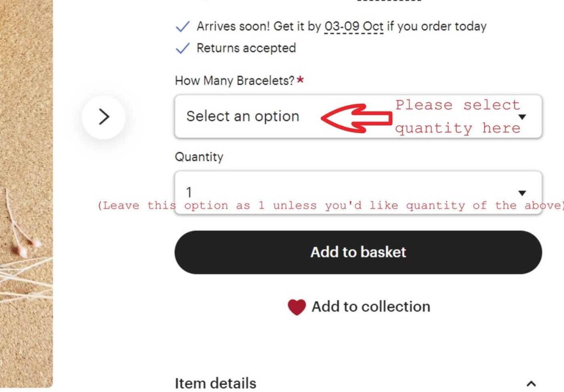Click the 03-09 Oct delivery date link
The width and height of the screenshot is (564, 392).
coord(354,26)
